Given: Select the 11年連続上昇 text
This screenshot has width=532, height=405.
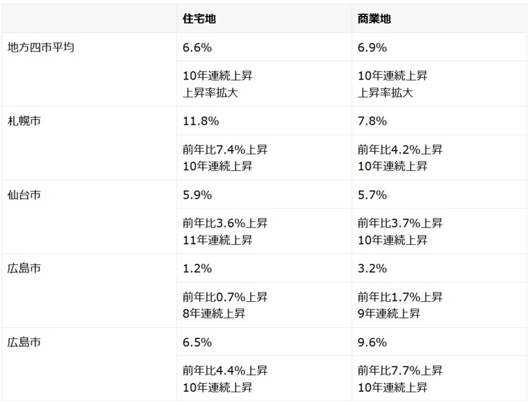Looking at the screenshot, I should click(x=218, y=240).
